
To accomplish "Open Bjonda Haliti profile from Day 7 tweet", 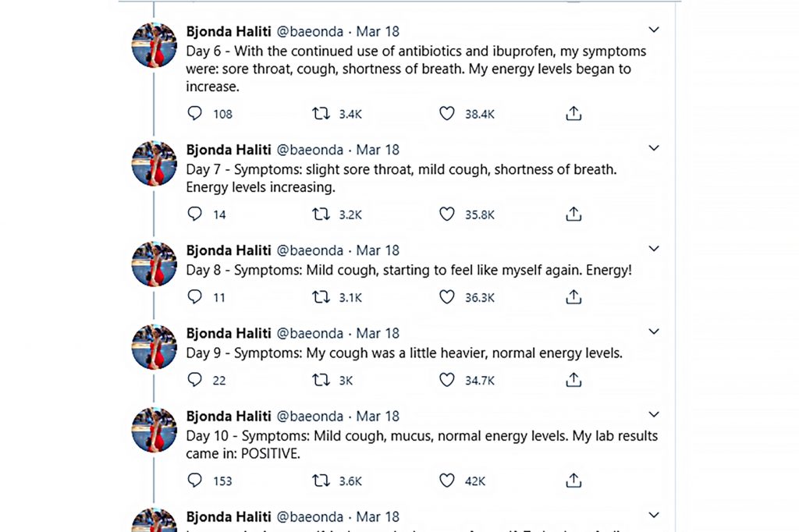I will click(x=229, y=150).
